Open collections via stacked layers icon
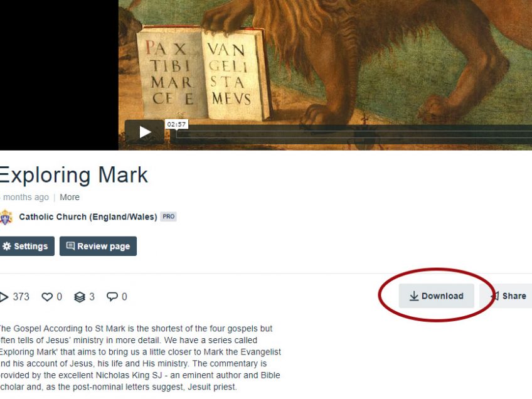This screenshot has width=532, height=399. [x=80, y=297]
